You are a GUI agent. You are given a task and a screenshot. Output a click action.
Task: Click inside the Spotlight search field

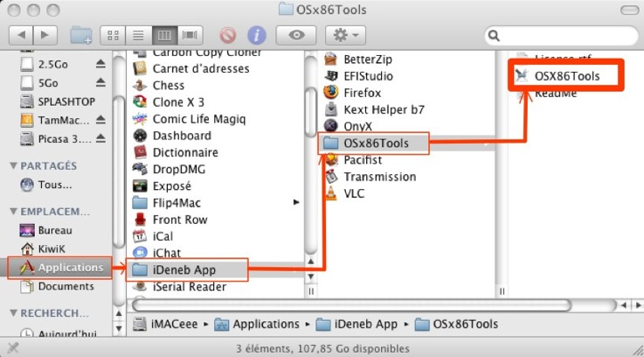562,36
